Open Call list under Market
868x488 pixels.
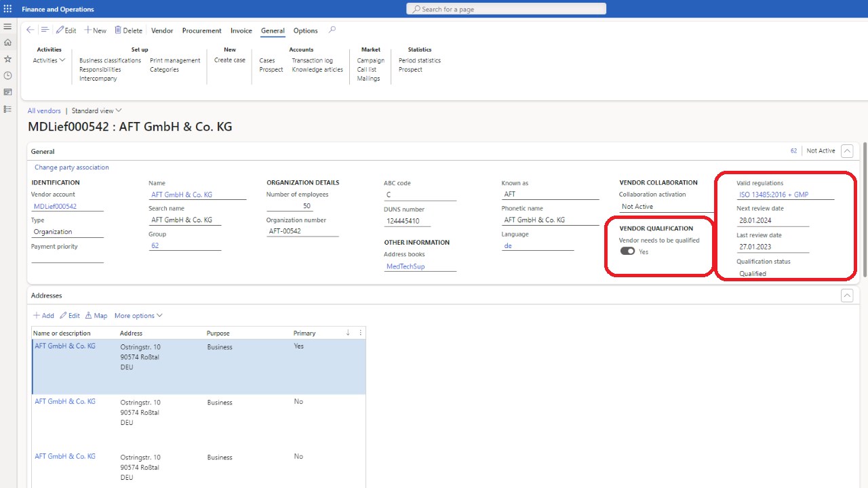(x=367, y=69)
